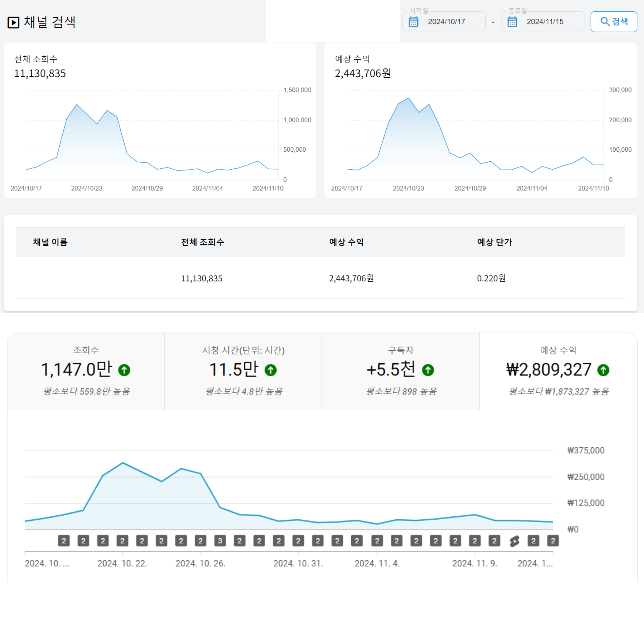The image size is (644, 644).
Task: Select the 2 marker above 2024. 10. 31. tick
Action: [298, 541]
